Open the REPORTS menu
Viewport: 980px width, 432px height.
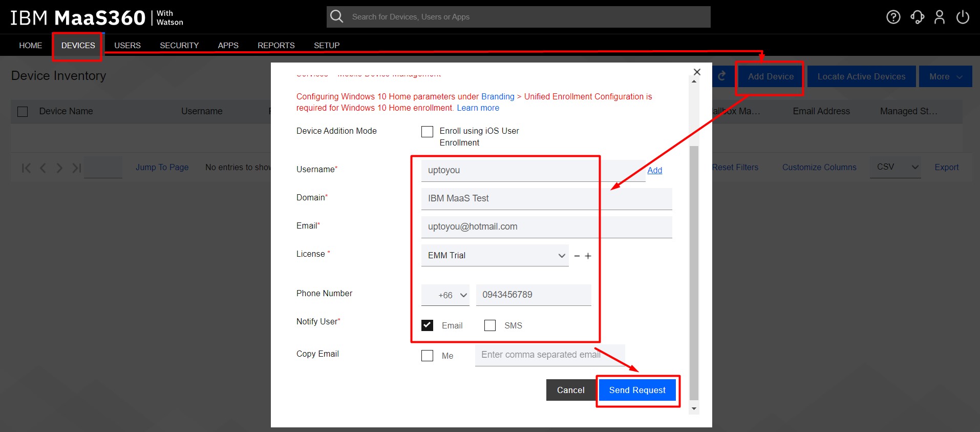pos(276,45)
